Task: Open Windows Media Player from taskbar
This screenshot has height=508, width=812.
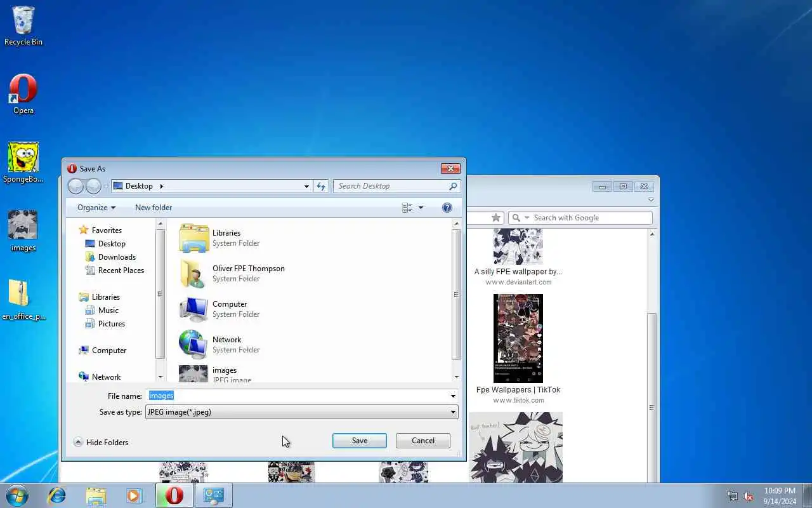Action: click(134, 495)
